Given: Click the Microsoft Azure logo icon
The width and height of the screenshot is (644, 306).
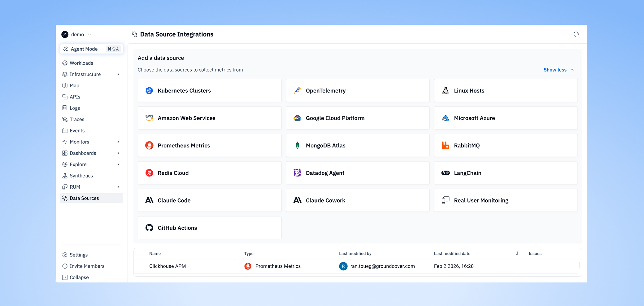Looking at the screenshot, I should pos(446,118).
